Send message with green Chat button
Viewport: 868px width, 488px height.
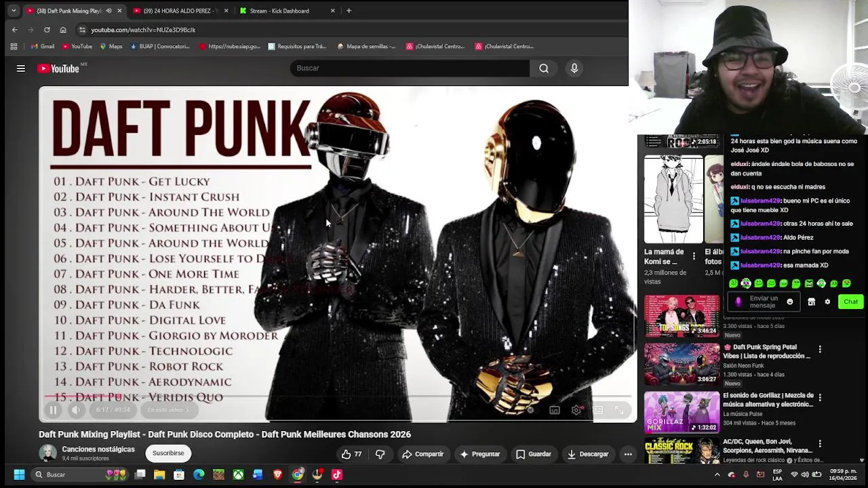point(850,302)
